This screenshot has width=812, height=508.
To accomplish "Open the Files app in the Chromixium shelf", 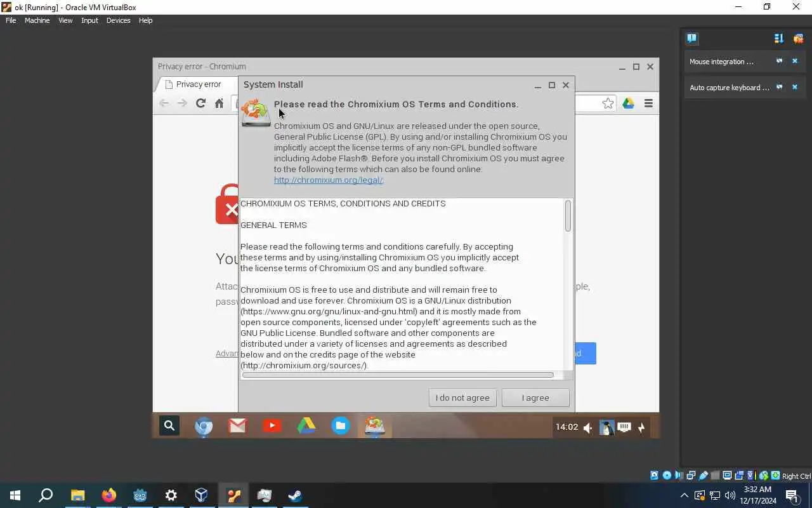I will click(x=341, y=426).
